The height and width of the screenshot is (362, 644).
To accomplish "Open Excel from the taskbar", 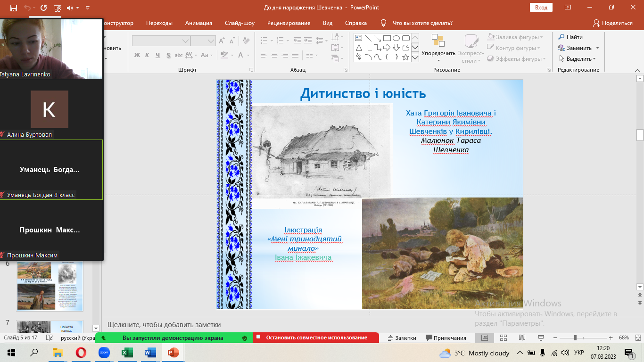I will [x=127, y=353].
